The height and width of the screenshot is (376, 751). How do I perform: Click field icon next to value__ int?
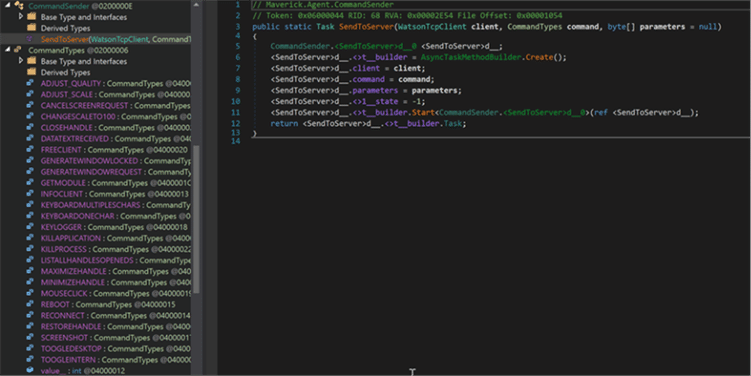point(30,370)
